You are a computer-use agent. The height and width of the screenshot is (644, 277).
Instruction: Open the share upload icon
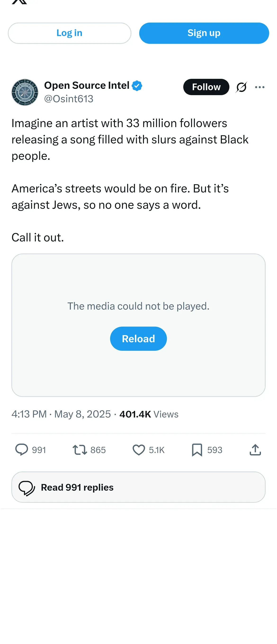pyautogui.click(x=255, y=450)
